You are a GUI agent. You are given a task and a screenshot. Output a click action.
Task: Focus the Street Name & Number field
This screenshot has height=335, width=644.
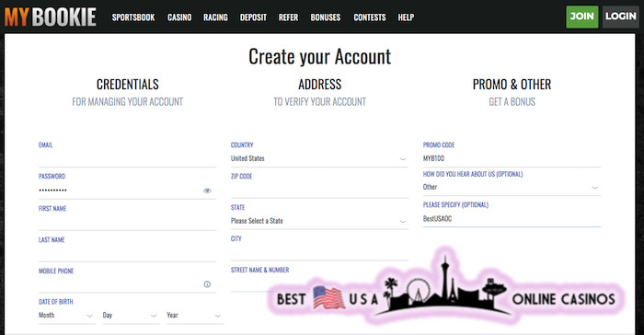[x=319, y=283]
